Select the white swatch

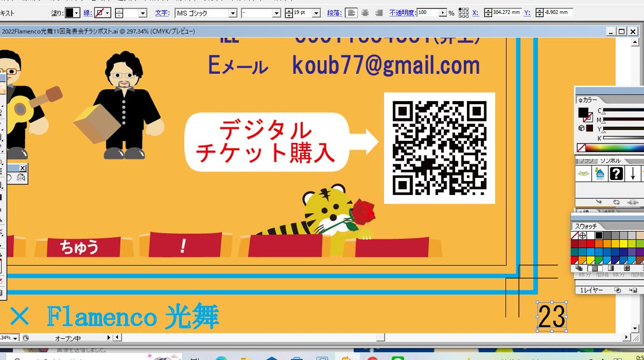tap(591, 235)
